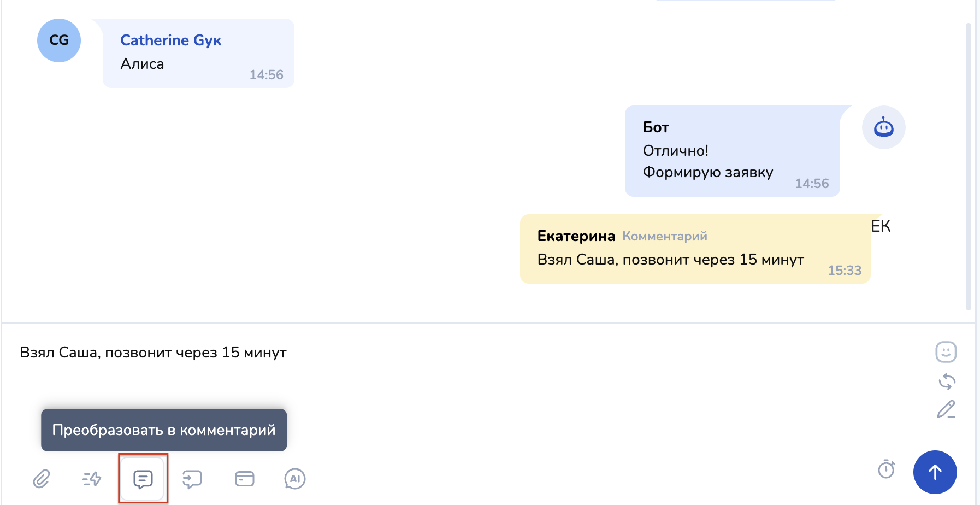
Task: Open the payment card icon
Action: tap(244, 479)
